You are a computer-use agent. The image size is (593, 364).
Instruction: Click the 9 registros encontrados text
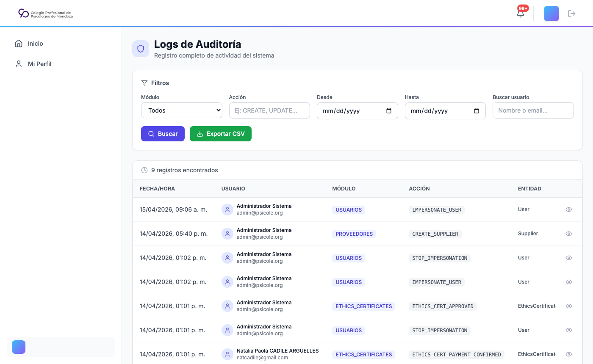tap(185, 170)
